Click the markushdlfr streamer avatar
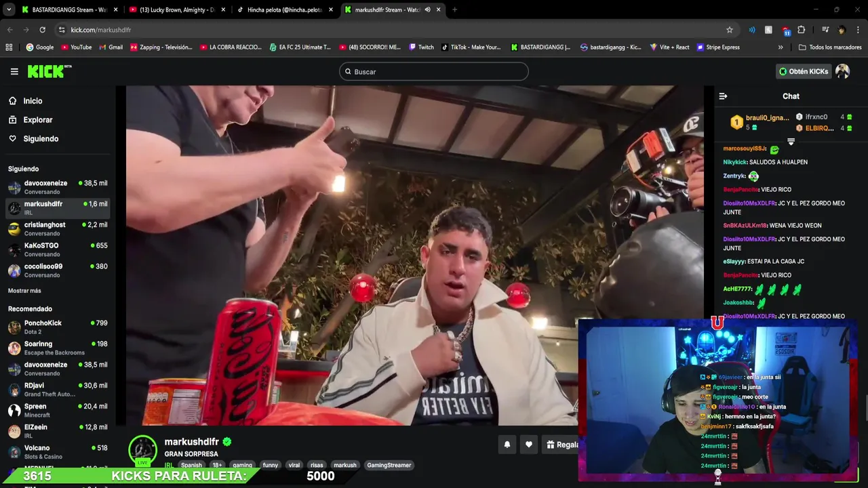Screen dimensions: 868x488 point(142,450)
